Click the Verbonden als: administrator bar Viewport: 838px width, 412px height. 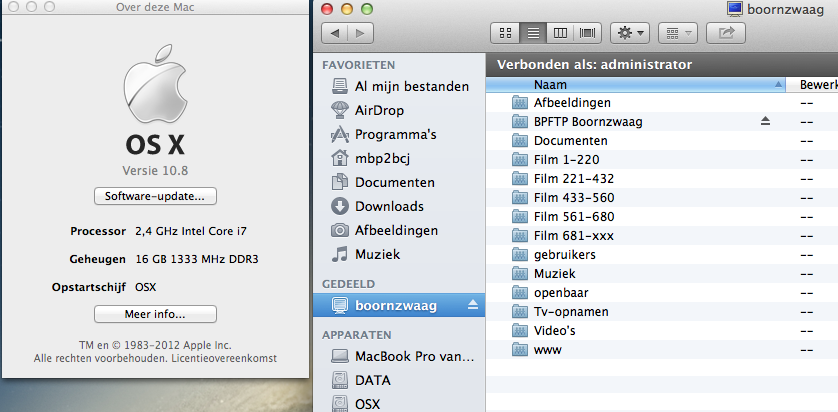(x=662, y=65)
